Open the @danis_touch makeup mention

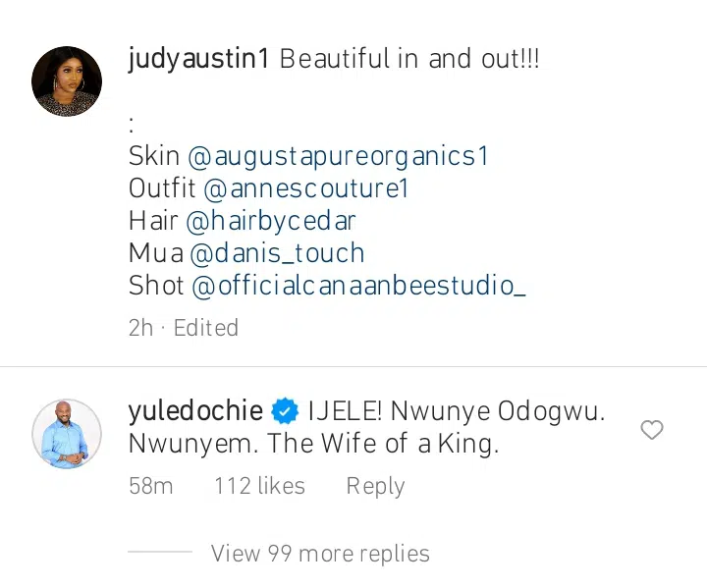[277, 253]
